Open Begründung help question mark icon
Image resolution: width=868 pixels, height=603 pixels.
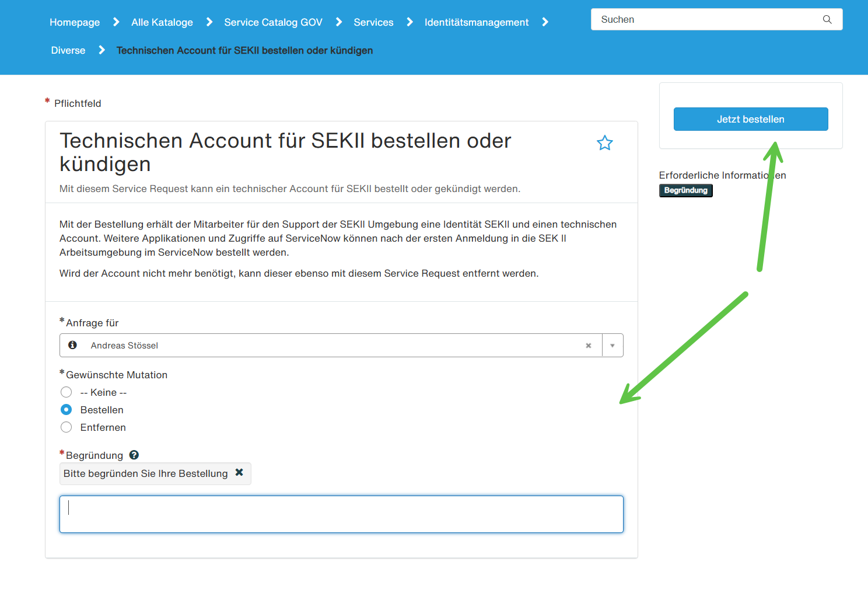[x=134, y=455]
